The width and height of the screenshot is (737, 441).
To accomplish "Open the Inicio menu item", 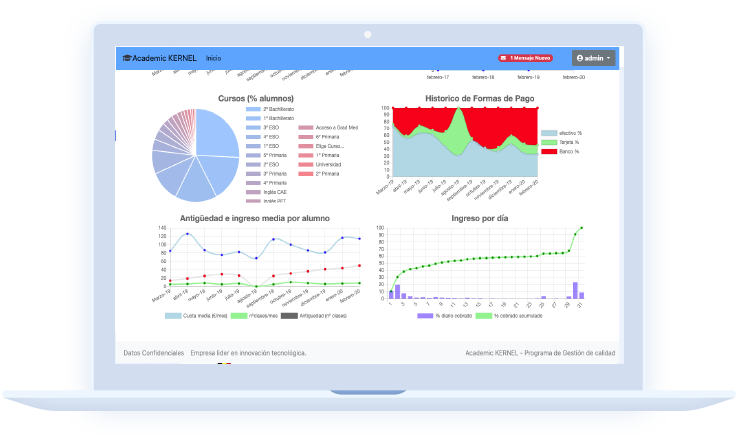I will [213, 58].
